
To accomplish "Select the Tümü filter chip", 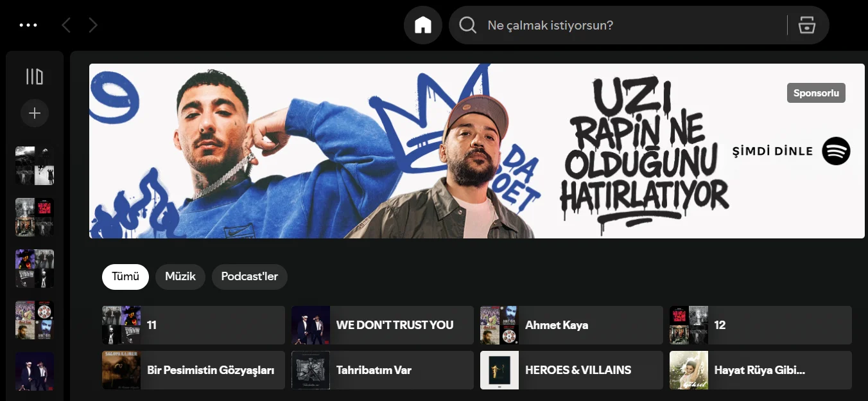I will click(x=125, y=276).
